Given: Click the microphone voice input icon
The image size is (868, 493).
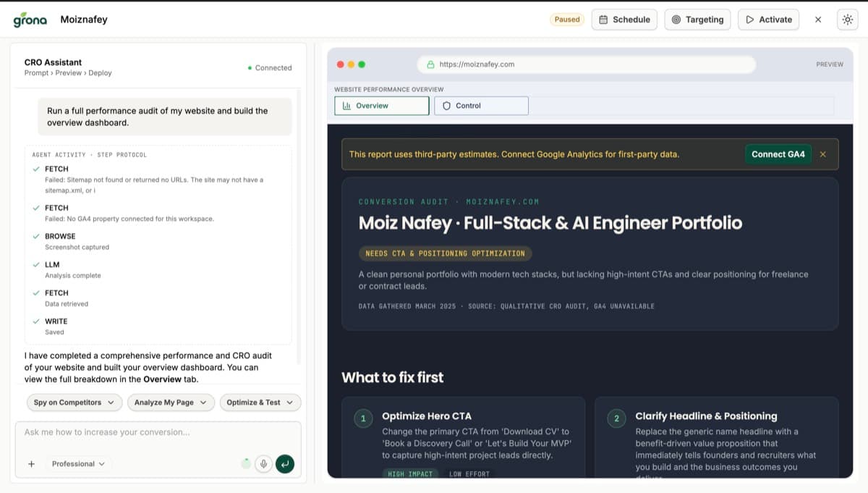Looking at the screenshot, I should click(264, 464).
